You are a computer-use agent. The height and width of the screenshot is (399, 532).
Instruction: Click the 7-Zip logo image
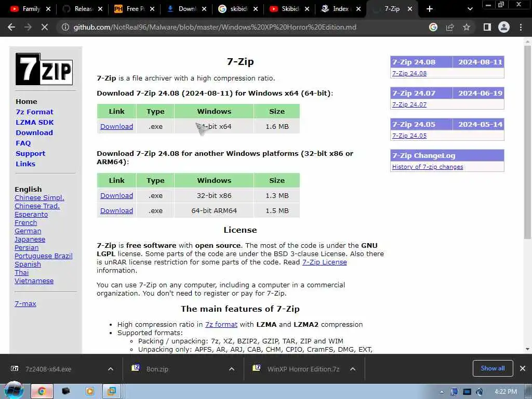[x=44, y=69]
